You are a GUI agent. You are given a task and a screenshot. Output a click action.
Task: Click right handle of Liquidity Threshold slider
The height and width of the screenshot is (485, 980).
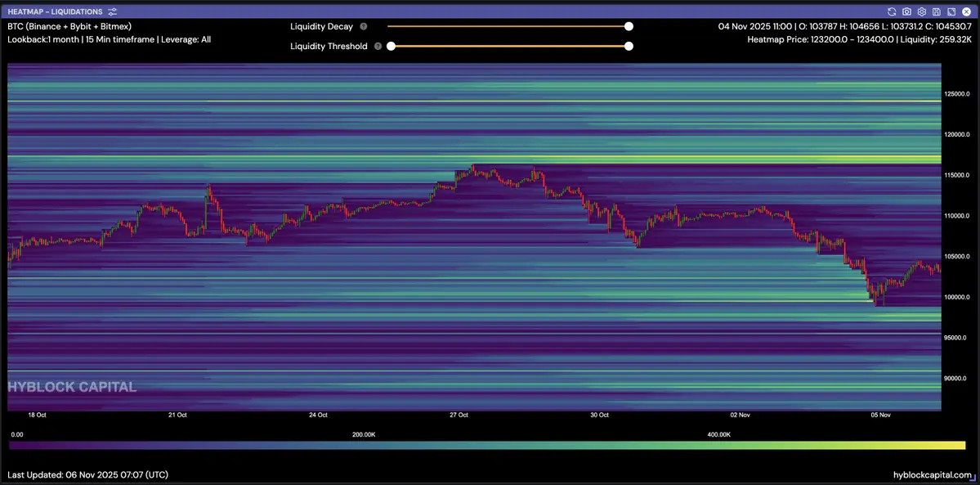[x=629, y=46]
